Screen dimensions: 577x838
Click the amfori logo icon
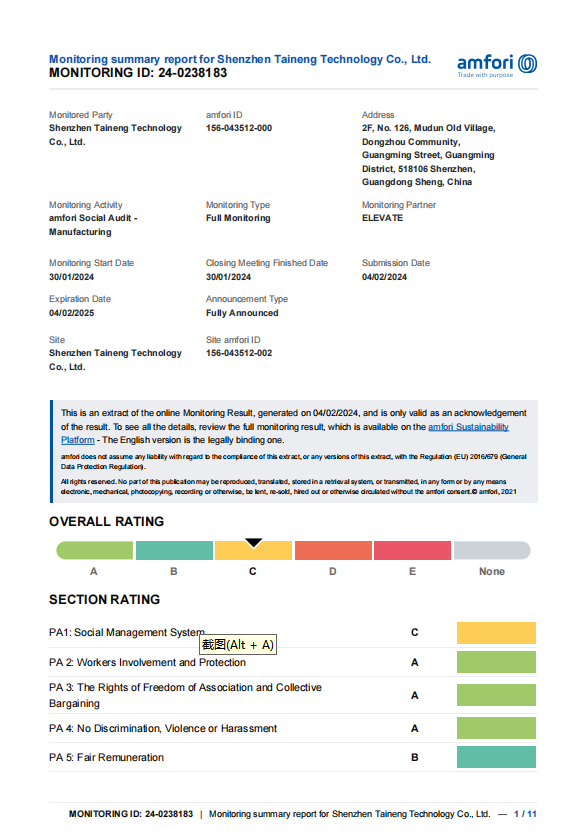click(x=528, y=64)
